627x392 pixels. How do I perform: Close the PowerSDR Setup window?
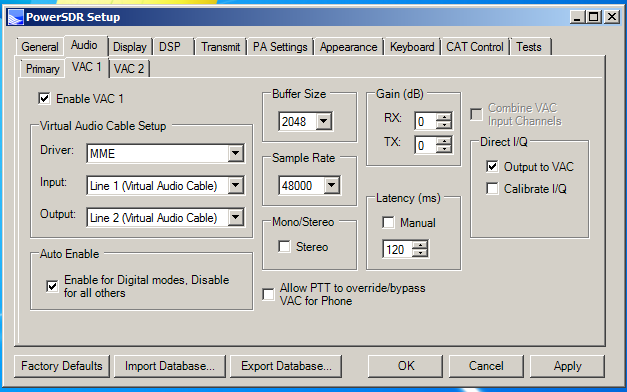click(612, 17)
